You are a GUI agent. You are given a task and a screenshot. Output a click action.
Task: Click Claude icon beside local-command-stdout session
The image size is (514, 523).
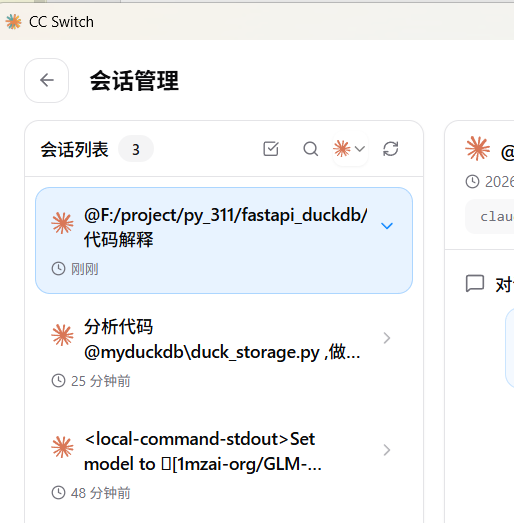(x=62, y=447)
